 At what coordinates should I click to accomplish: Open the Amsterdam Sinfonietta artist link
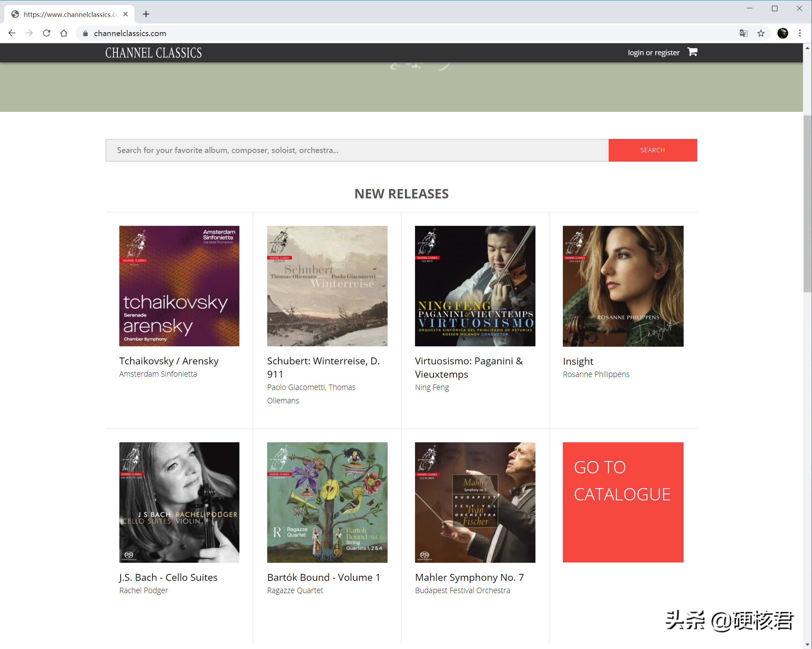click(x=158, y=374)
